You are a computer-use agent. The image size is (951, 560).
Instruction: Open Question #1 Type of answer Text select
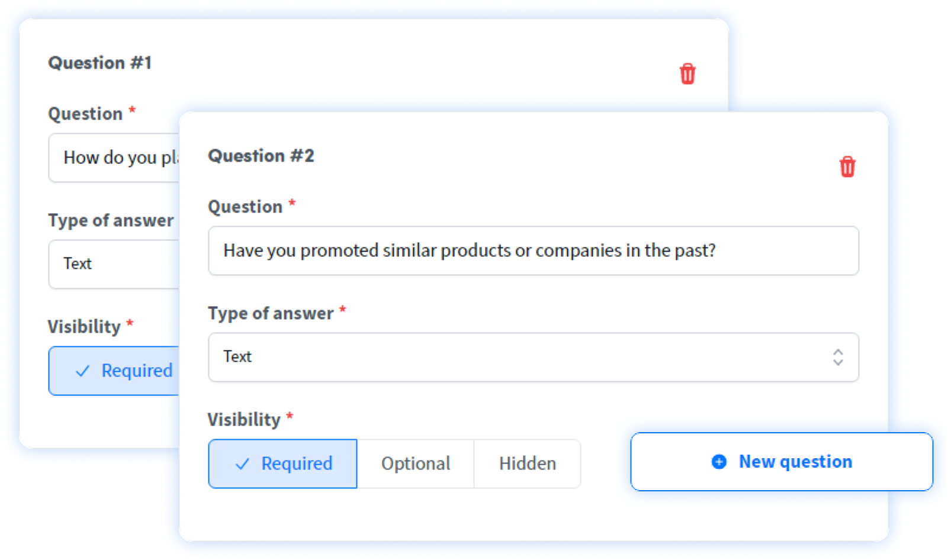pyautogui.click(x=114, y=264)
